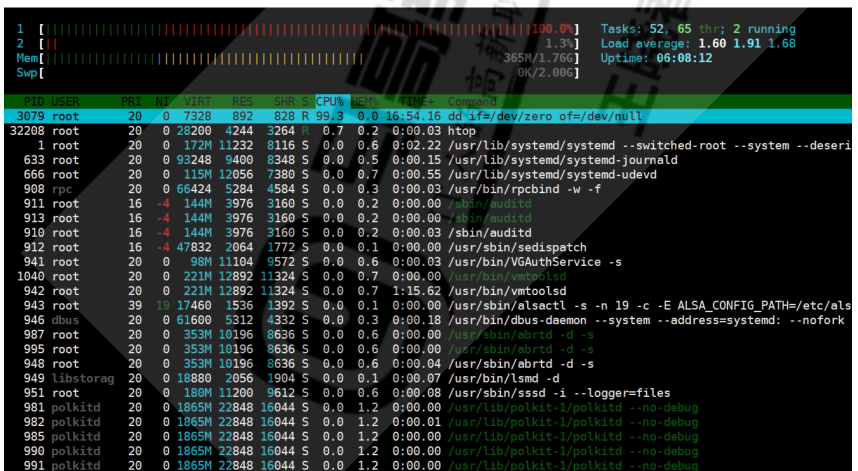Click the highlighted CPU% column header
The image size is (858, 471).
(x=330, y=102)
